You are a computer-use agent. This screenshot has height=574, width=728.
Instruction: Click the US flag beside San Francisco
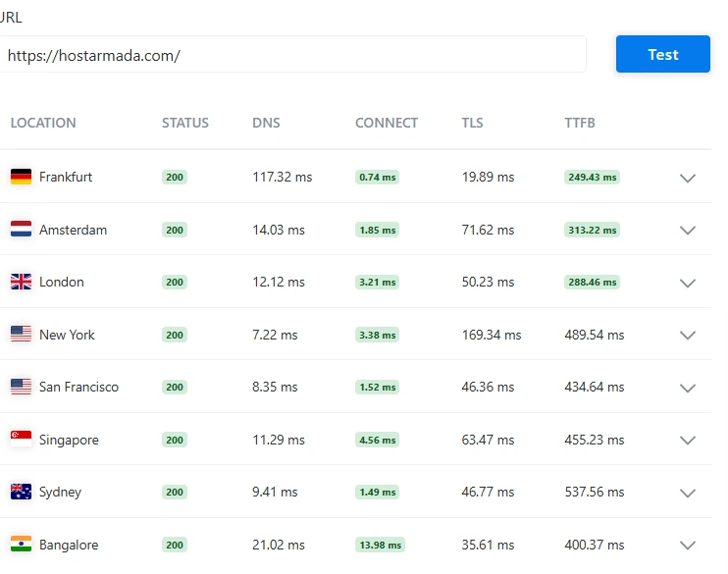coord(21,387)
